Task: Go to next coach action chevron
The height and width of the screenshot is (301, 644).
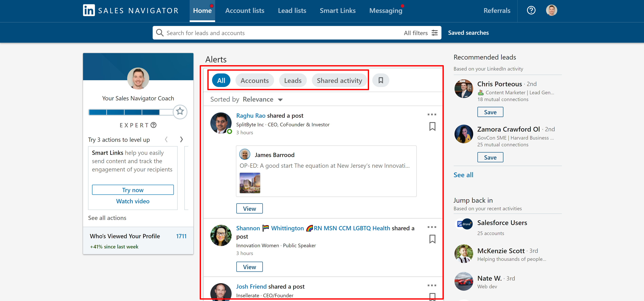Action: point(182,139)
